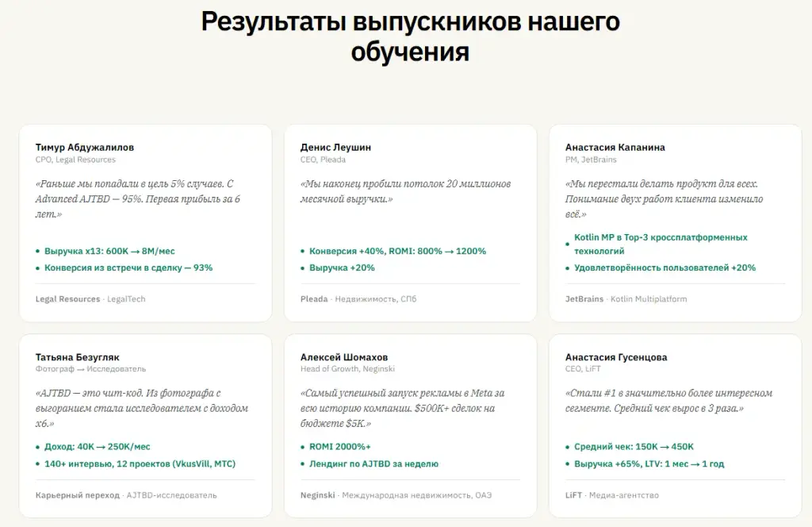Click the subtitle "CEO, Pleada"
The image size is (812, 527).
(x=323, y=160)
